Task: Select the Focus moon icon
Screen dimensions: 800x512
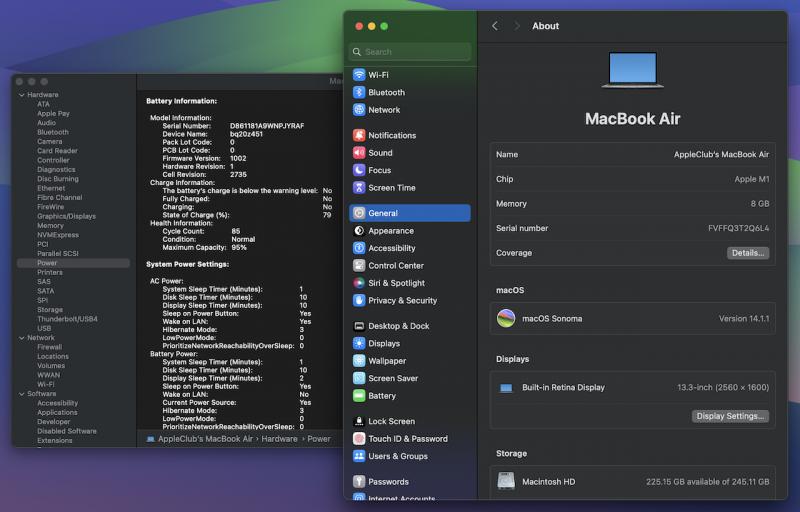Action: (x=359, y=170)
